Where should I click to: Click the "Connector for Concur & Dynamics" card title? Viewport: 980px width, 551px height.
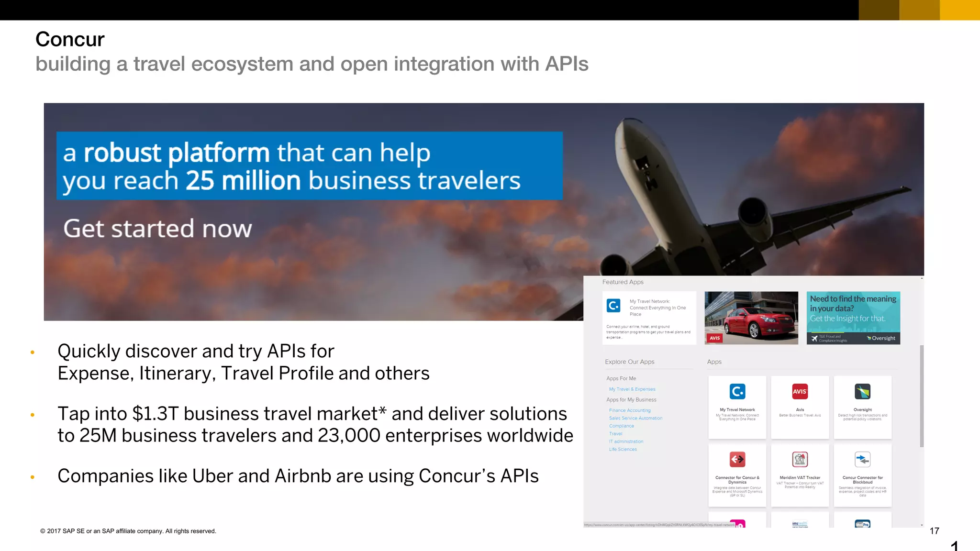(x=737, y=480)
